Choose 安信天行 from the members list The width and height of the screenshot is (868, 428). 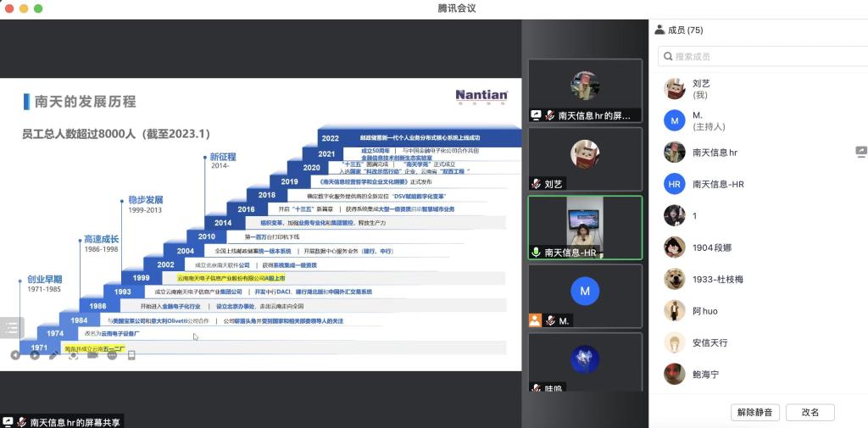(709, 342)
